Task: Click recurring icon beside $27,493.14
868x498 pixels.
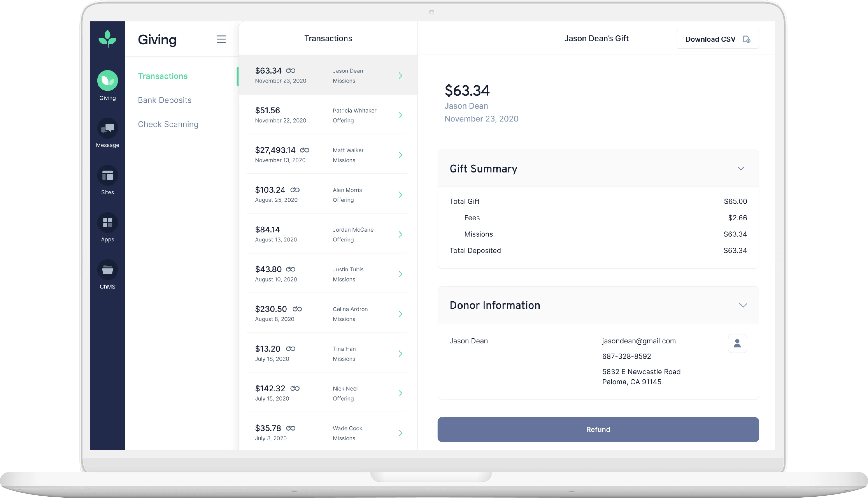Action: 304,150
